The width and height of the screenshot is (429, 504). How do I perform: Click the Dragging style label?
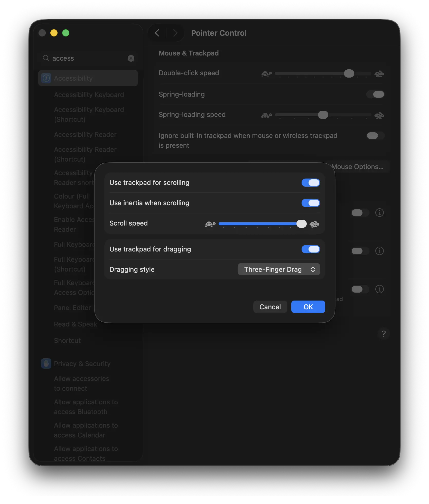[132, 269]
